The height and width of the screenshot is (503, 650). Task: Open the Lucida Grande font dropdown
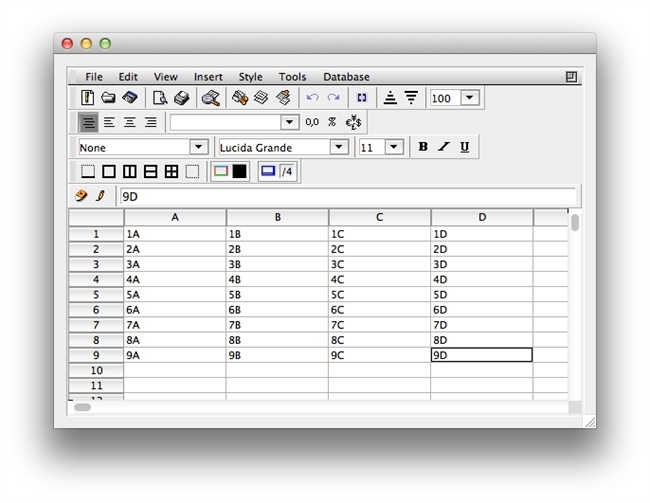[x=339, y=147]
